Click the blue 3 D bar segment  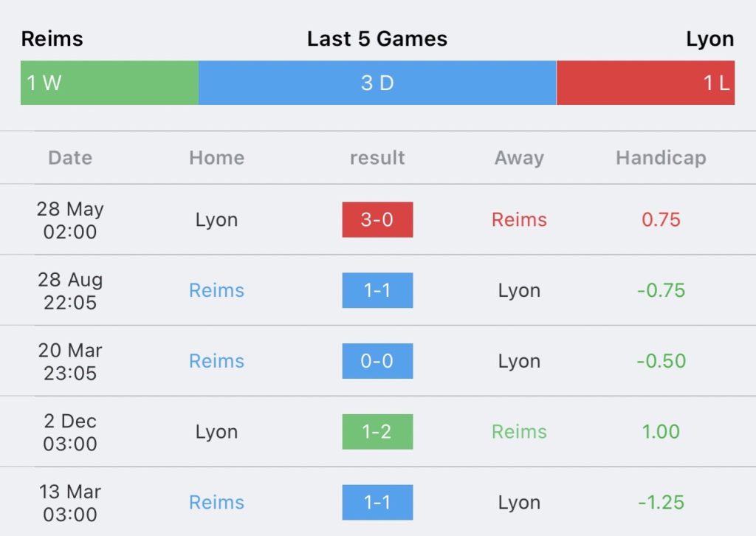[377, 83]
